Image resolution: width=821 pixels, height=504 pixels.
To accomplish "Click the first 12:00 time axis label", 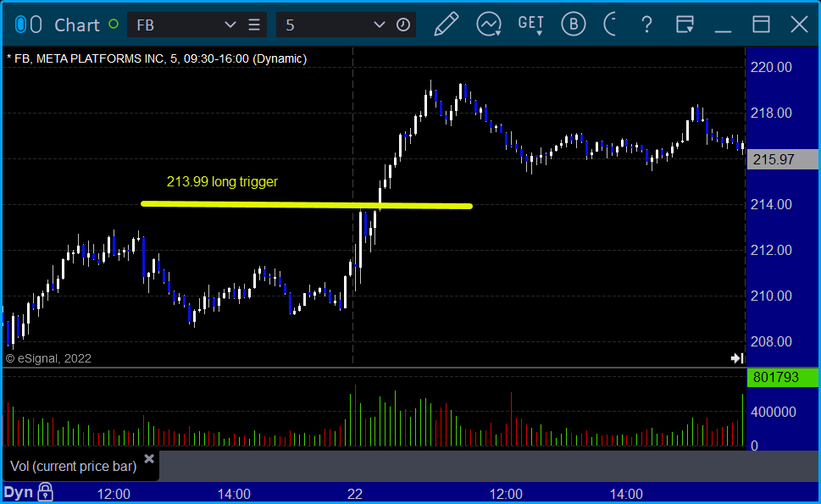I will coord(114,494).
